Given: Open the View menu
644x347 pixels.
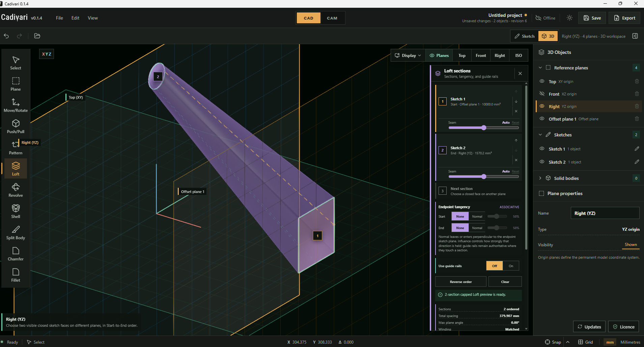Looking at the screenshot, I should click(x=93, y=18).
